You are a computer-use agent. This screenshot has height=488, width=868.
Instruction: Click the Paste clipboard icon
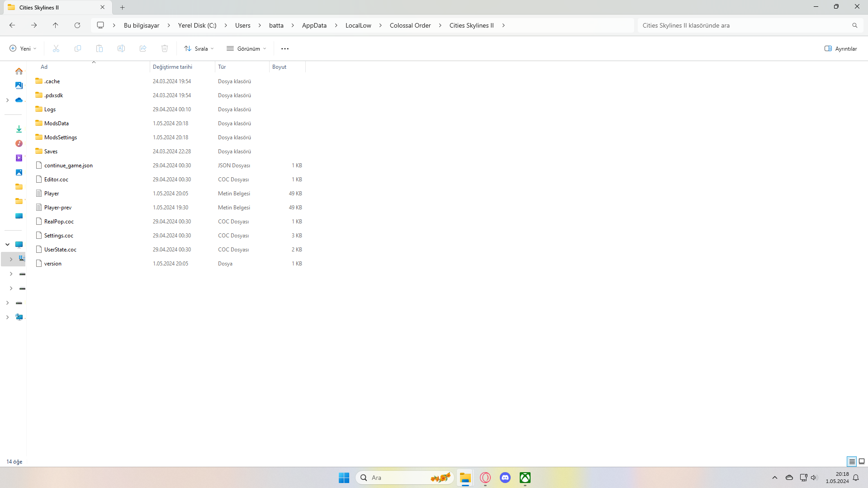click(x=100, y=48)
